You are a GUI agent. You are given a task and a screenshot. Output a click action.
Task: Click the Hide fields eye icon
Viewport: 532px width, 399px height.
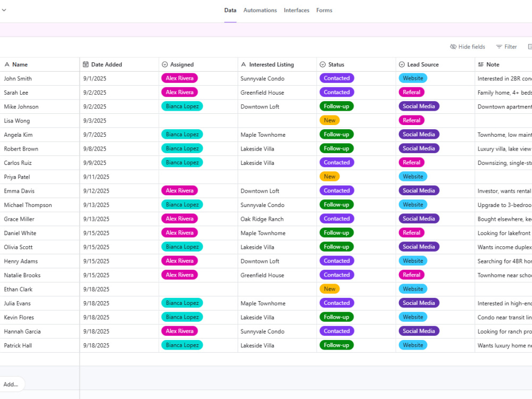click(453, 47)
